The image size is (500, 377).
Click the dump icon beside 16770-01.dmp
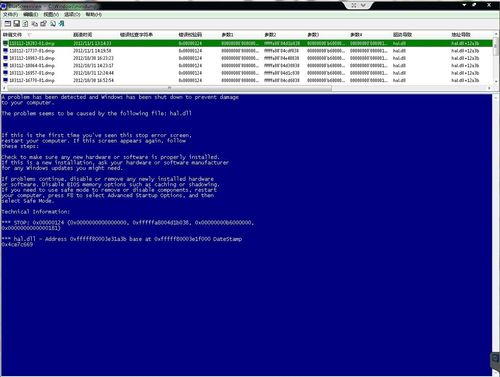coord(5,80)
